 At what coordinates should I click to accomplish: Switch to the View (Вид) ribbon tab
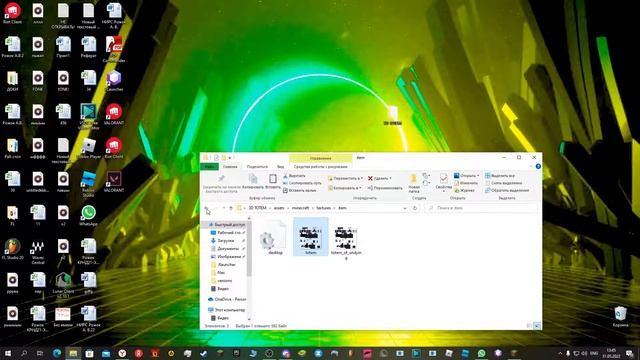[280, 167]
